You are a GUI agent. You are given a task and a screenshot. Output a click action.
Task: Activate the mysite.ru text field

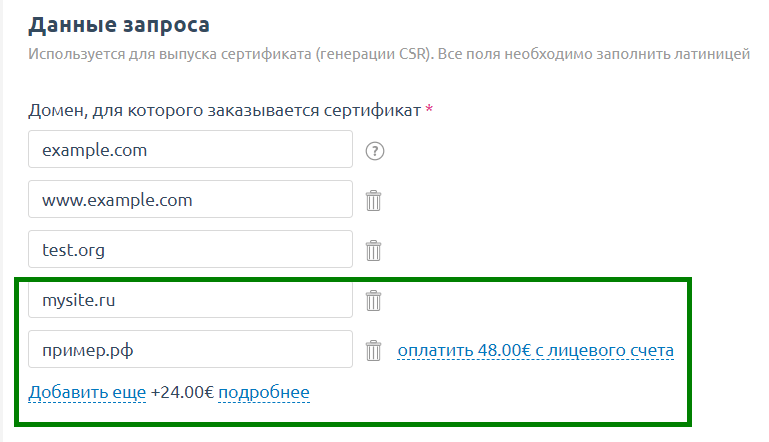coord(190,299)
